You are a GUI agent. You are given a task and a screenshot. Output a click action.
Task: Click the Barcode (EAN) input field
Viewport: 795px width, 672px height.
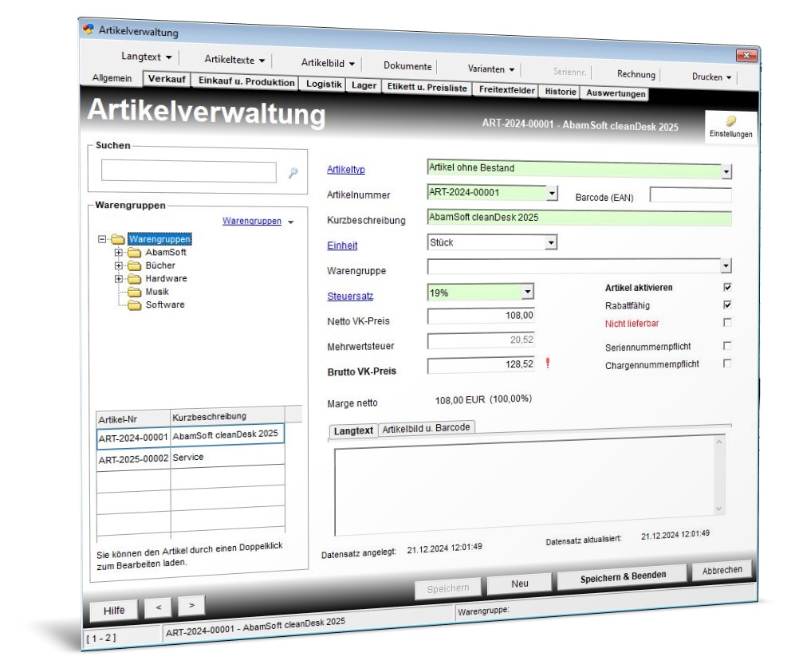(x=691, y=195)
